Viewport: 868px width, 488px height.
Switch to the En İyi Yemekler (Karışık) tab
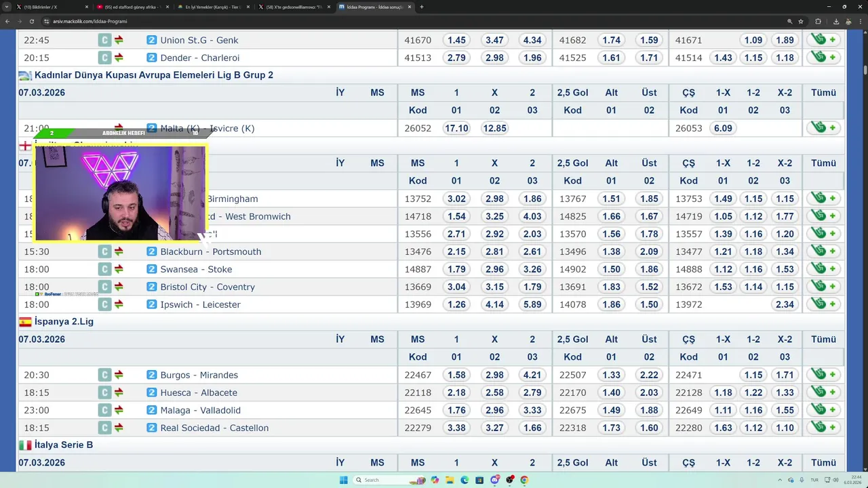tap(213, 7)
